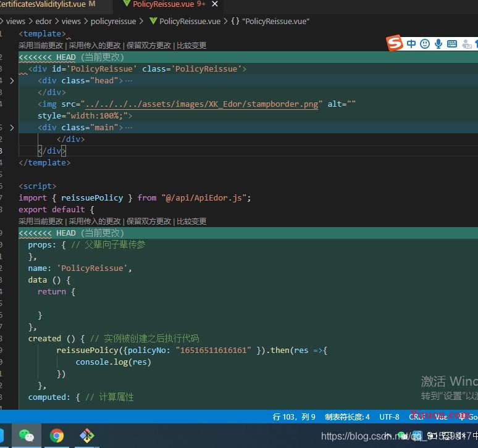Keep both changes under 'export default'
This screenshot has width=478, height=448.
[149, 221]
